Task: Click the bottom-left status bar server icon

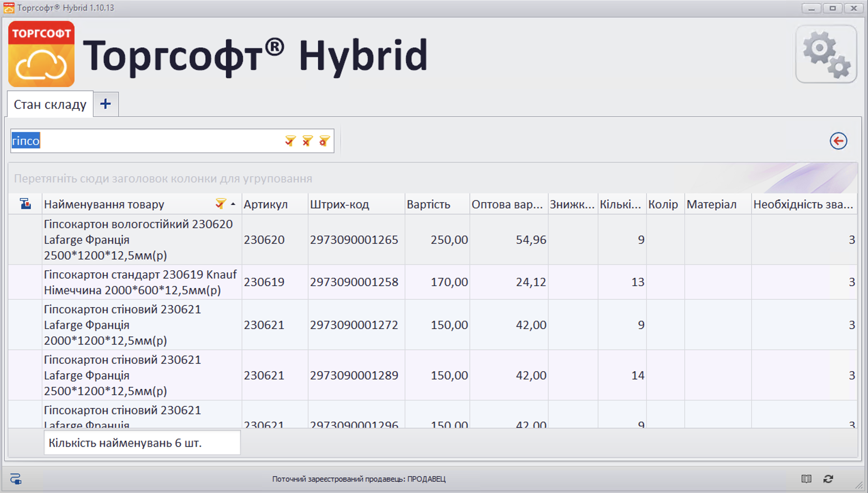Action: (x=16, y=479)
